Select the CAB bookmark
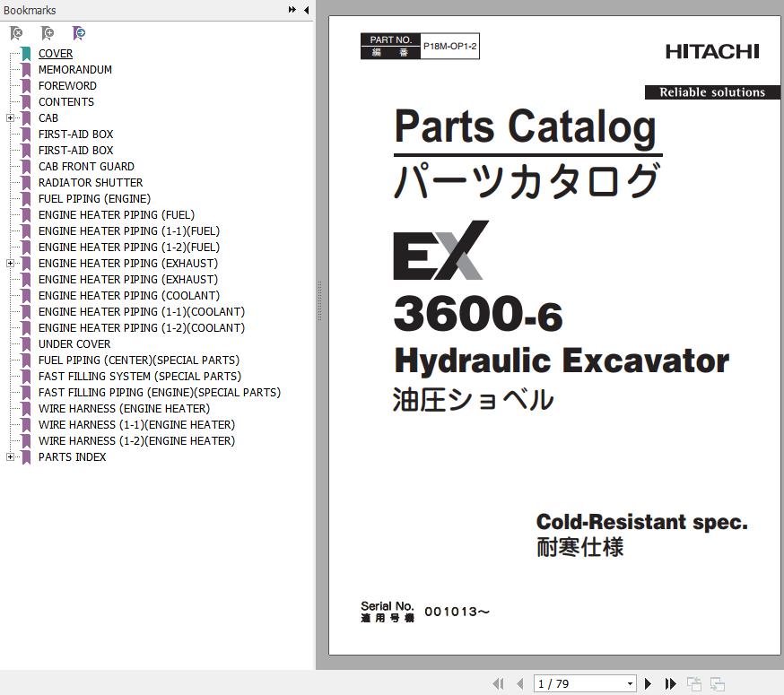 pyautogui.click(x=48, y=118)
